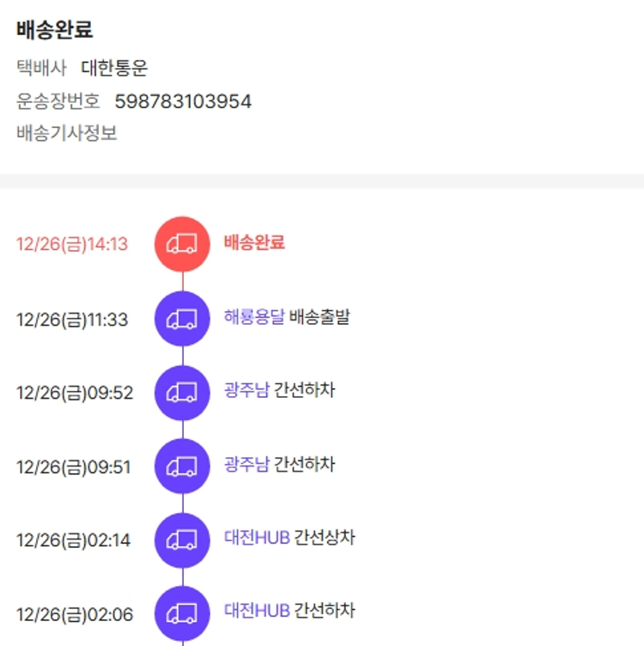This screenshot has height=646, width=644.
Task: Click the 배송완료 heading at top
Action: [x=54, y=30]
